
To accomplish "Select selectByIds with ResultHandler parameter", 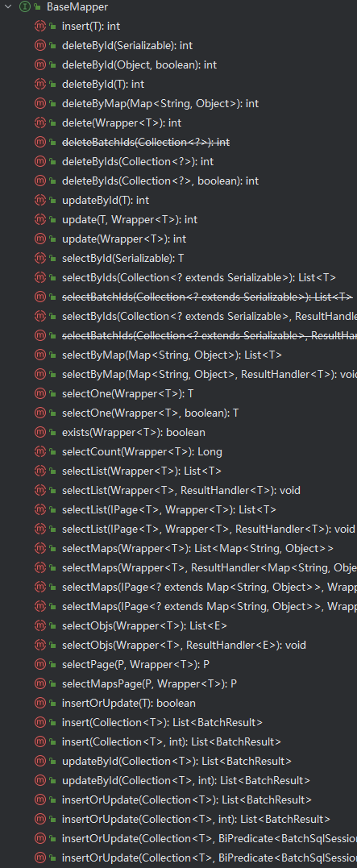I will 210,316.
